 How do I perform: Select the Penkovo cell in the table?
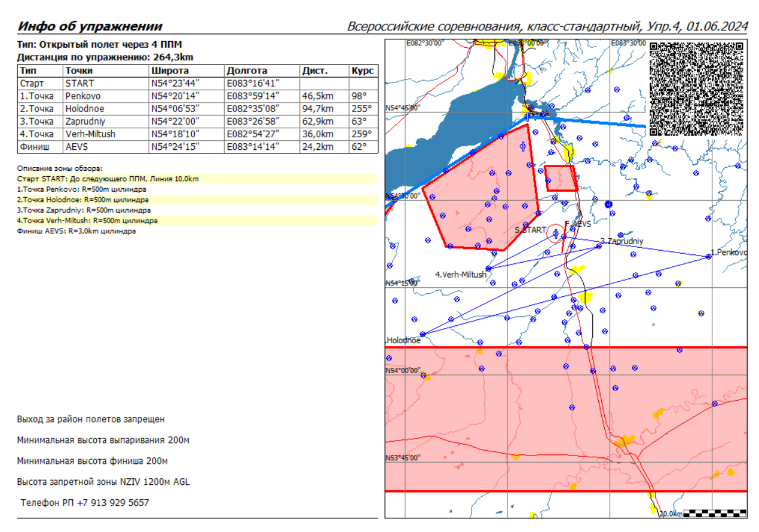tap(83, 96)
